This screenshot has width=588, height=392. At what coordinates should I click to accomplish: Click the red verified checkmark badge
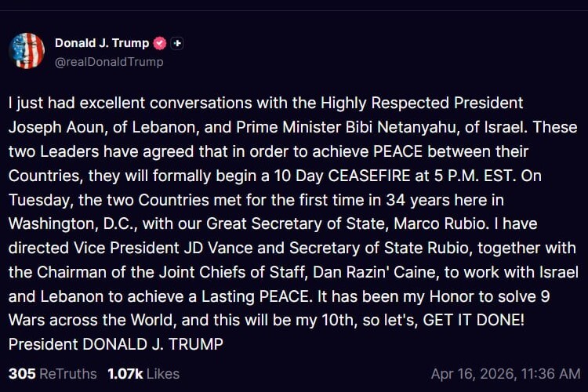[x=159, y=43]
